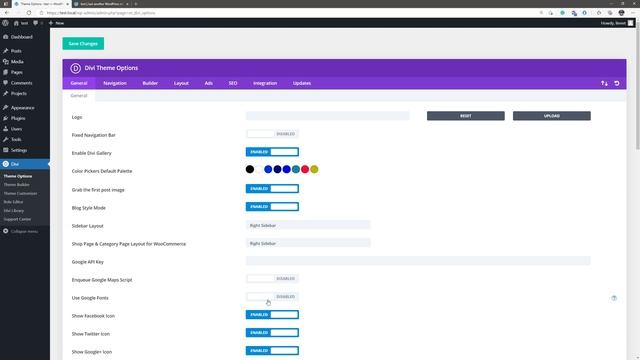Screen dimensions: 640x360
Task: Click the New content plus button
Action: point(56,23)
